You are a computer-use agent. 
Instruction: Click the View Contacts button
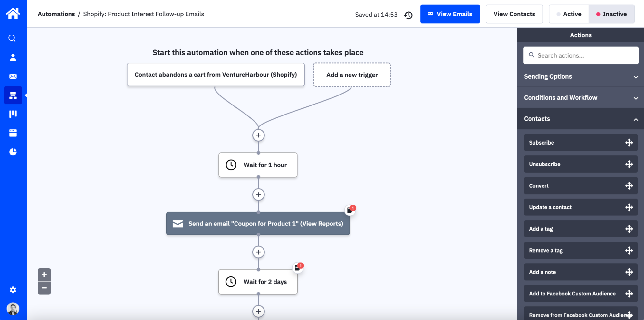click(x=514, y=14)
